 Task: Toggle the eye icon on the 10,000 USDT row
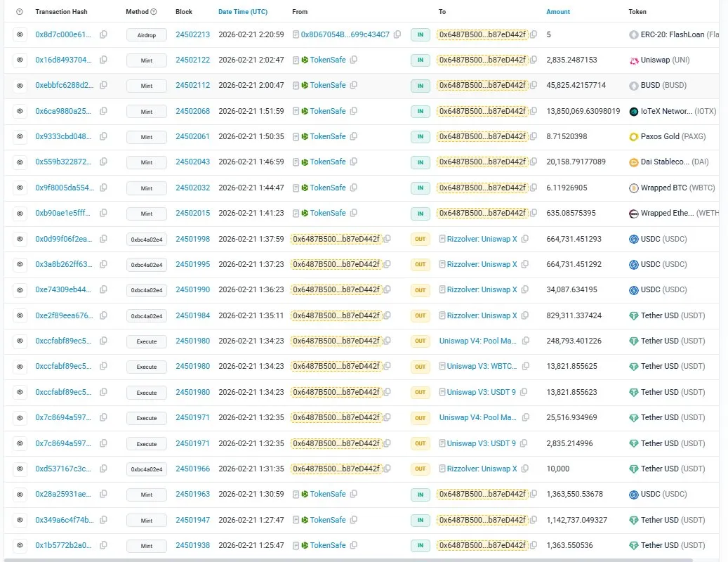pyautogui.click(x=19, y=469)
